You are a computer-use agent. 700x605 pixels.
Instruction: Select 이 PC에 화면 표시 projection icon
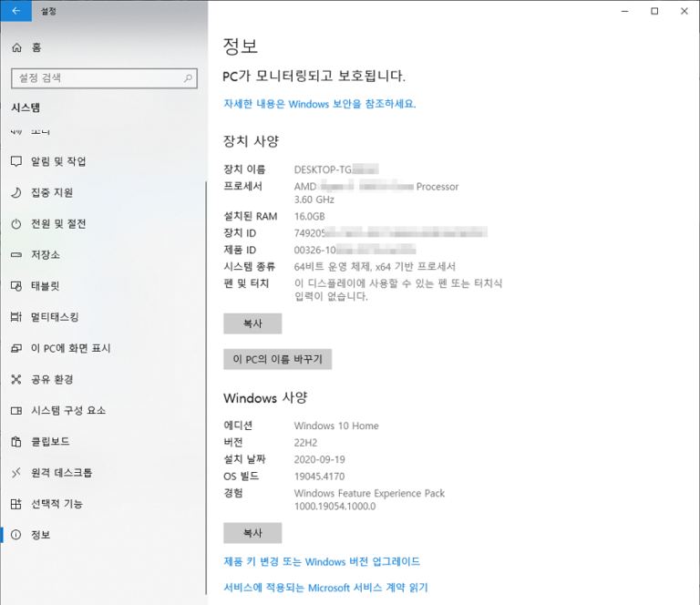point(16,348)
